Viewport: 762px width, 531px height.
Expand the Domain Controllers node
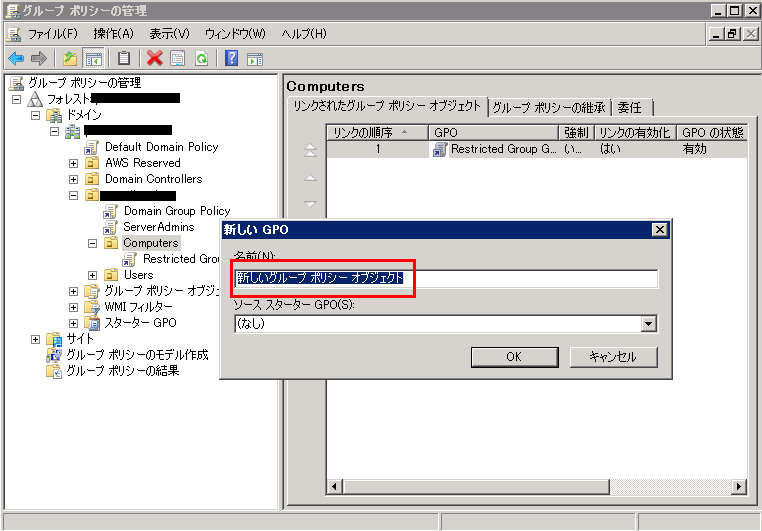[x=73, y=180]
